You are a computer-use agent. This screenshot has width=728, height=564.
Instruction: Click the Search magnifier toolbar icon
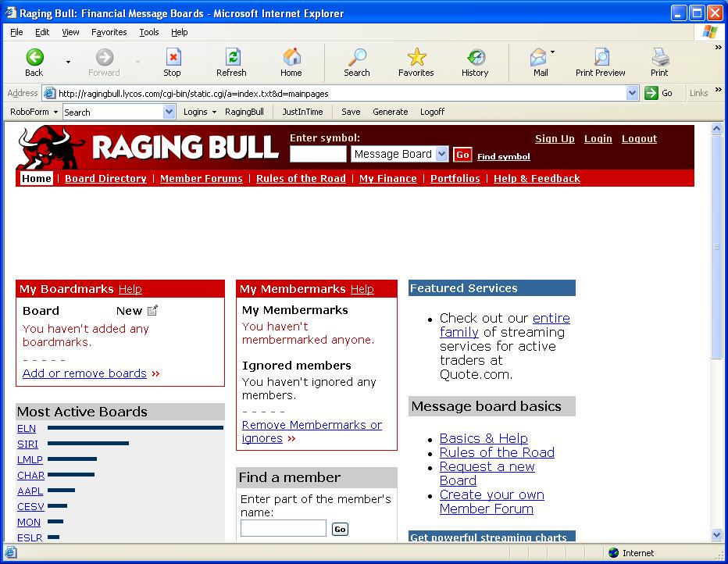tap(357, 58)
